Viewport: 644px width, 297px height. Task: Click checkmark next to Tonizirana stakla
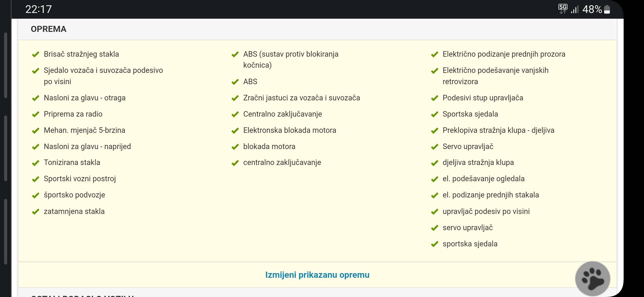pyautogui.click(x=36, y=163)
